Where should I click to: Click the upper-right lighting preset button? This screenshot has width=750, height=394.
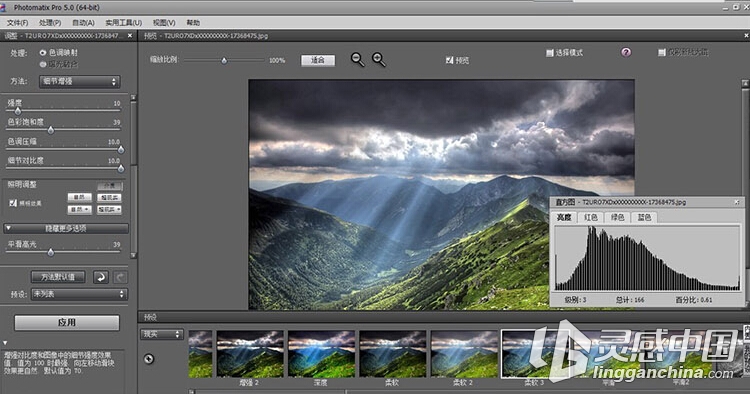pos(109,197)
